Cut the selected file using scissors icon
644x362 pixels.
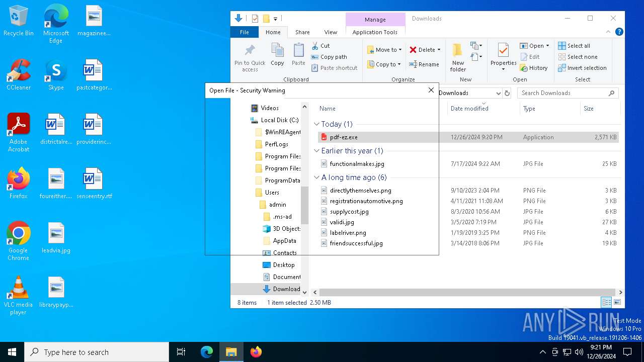click(x=320, y=46)
